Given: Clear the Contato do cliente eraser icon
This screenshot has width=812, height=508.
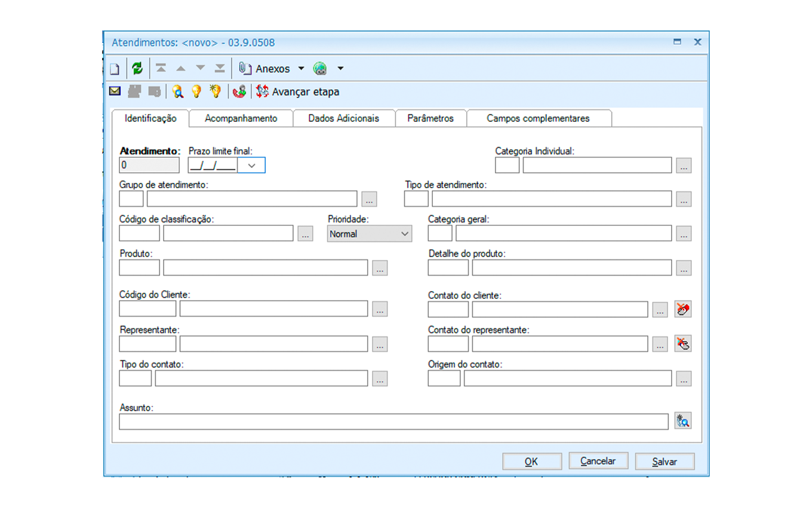Looking at the screenshot, I should tap(683, 309).
